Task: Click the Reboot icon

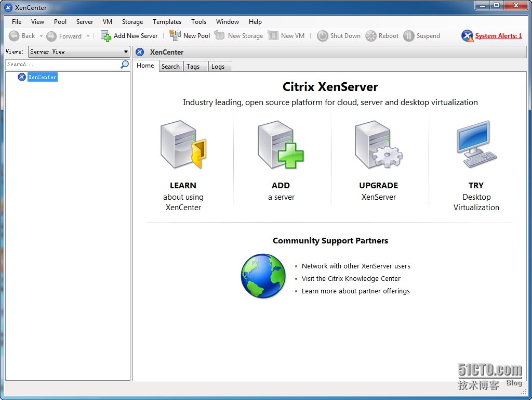Action: pyautogui.click(x=371, y=36)
